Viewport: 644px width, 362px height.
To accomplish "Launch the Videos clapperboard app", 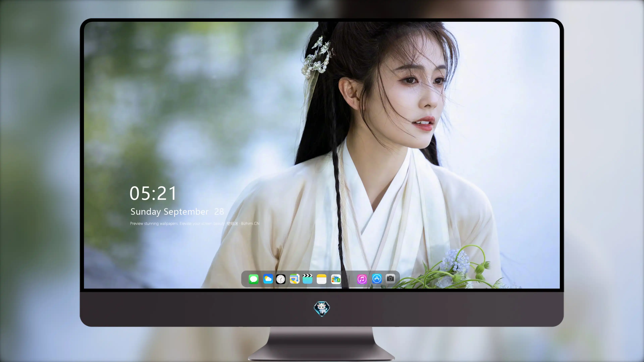I will pos(308,279).
